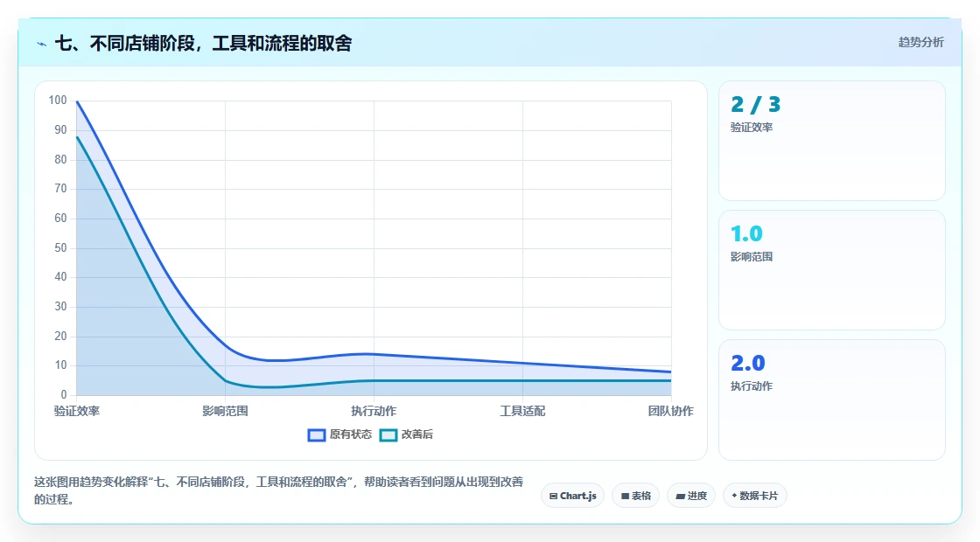
Task: Click the 10 y-axis value
Action: point(60,365)
